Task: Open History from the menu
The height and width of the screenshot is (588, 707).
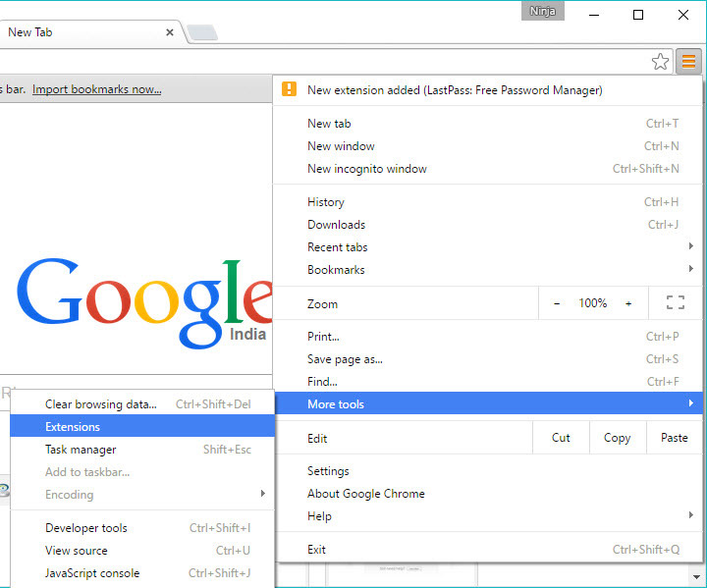Action: pyautogui.click(x=489, y=202)
